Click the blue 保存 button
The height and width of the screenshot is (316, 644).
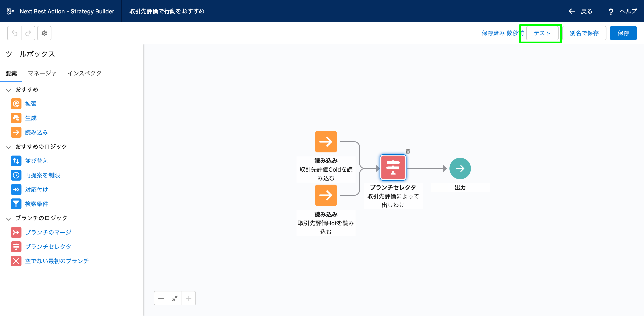click(623, 33)
